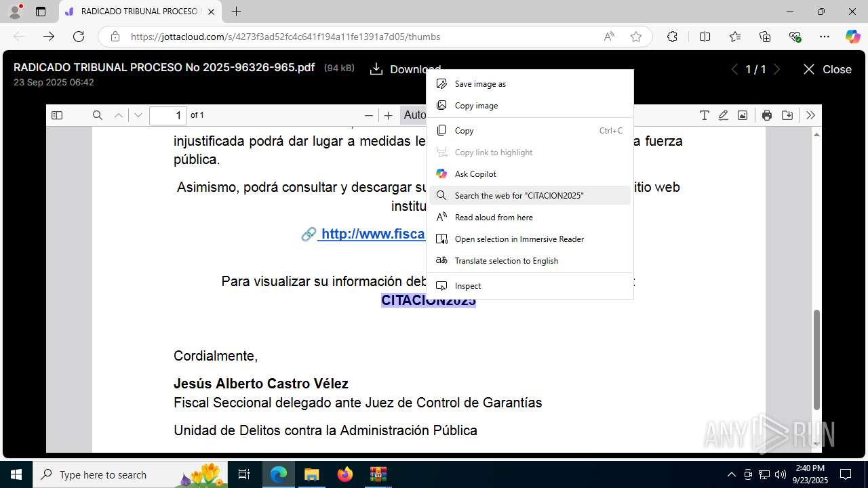The image size is (868, 488).
Task: Open selection in Immersive Reader
Action: pos(530,239)
